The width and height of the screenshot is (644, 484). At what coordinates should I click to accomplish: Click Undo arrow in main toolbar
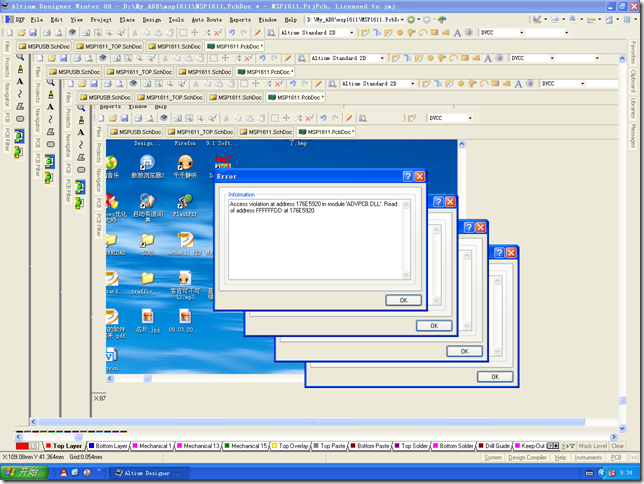pyautogui.click(x=232, y=32)
